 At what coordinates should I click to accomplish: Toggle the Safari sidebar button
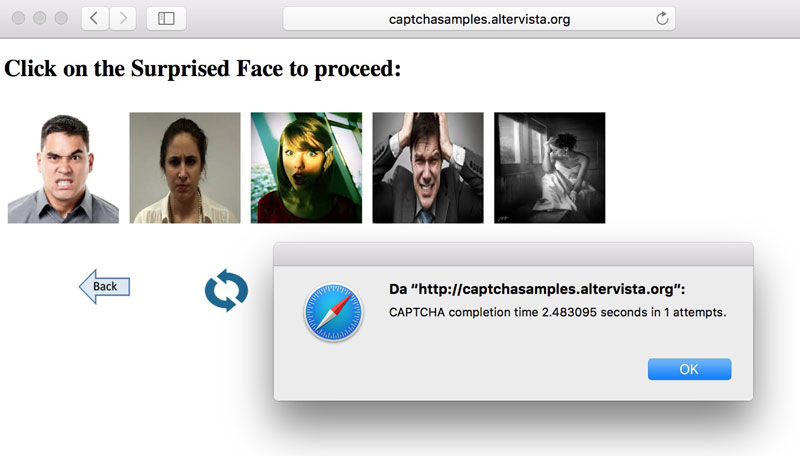click(x=166, y=19)
